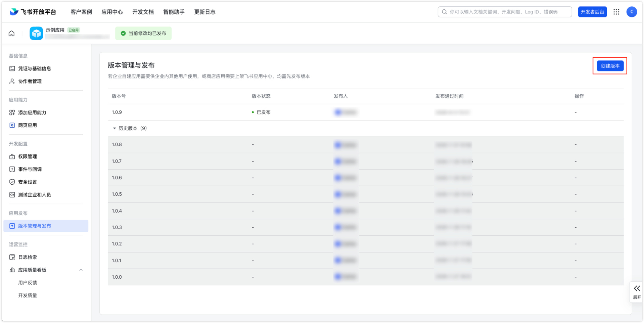644x323 pixels.
Task: Click the 发布人 column header
Action: [341, 96]
